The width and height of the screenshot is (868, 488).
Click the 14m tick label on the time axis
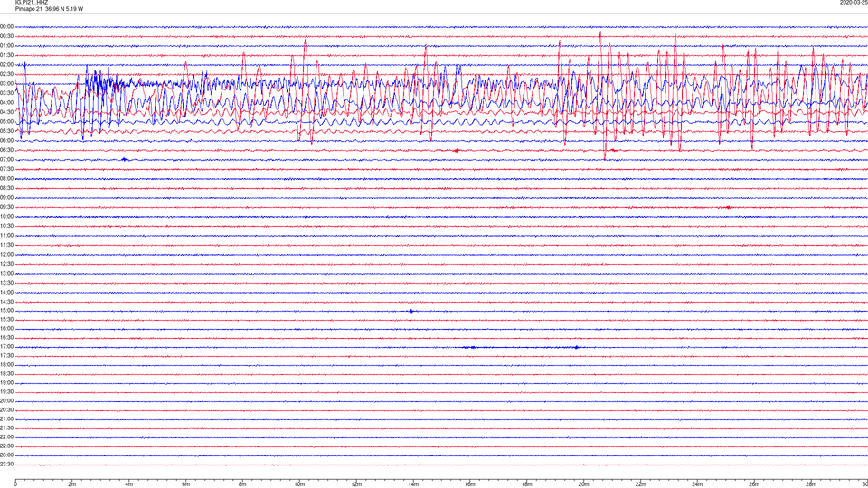pos(413,484)
